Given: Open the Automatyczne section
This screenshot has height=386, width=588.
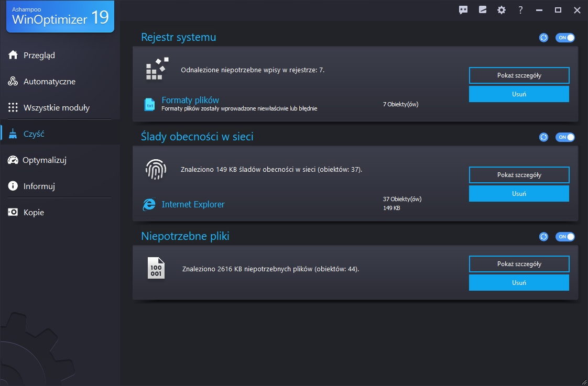Looking at the screenshot, I should pyautogui.click(x=60, y=81).
